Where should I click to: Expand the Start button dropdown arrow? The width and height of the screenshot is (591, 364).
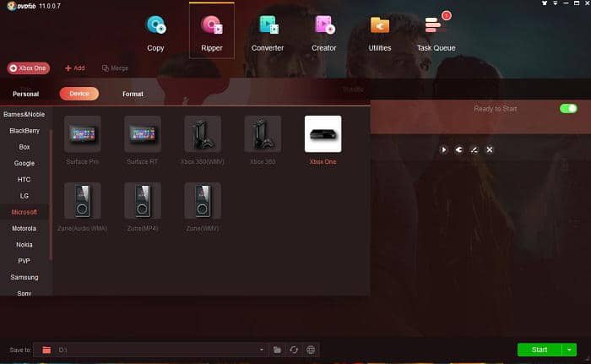pyautogui.click(x=569, y=350)
